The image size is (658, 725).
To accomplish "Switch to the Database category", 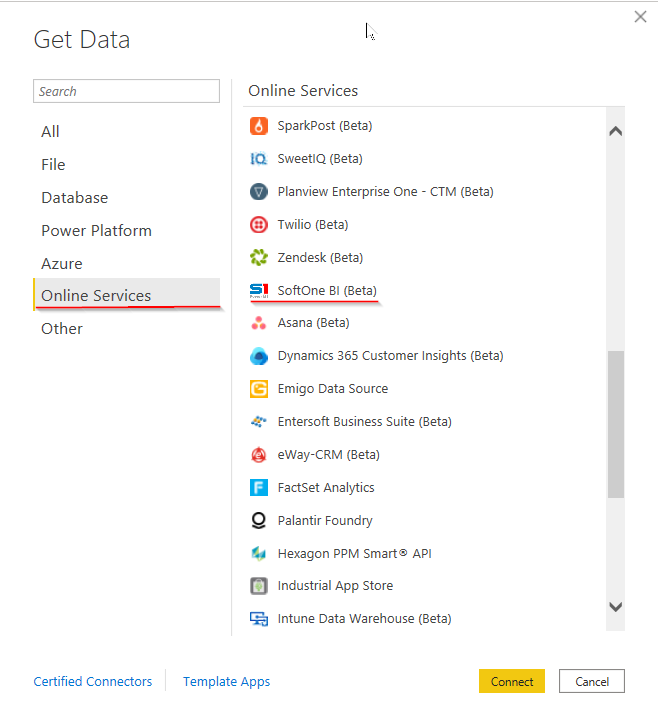I will [x=75, y=198].
